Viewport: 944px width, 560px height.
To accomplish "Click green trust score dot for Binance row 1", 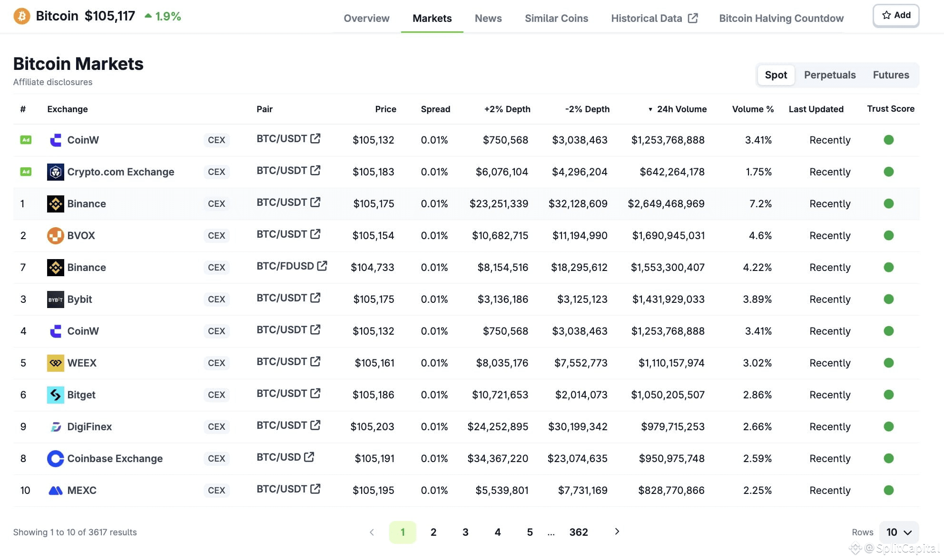I will (x=888, y=203).
